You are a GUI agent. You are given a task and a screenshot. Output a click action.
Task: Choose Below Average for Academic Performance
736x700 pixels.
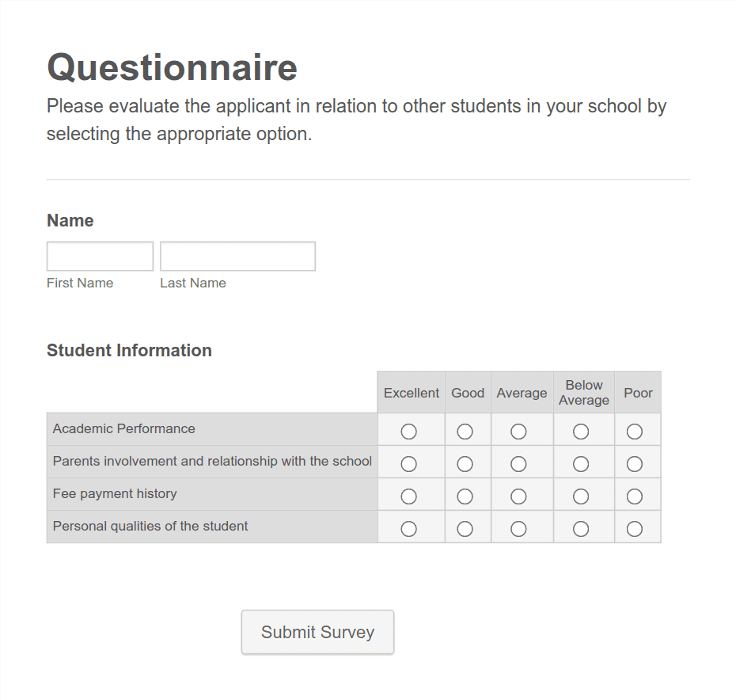tap(581, 432)
